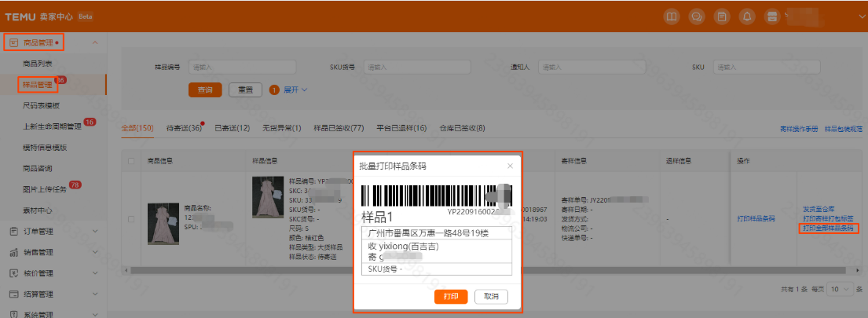Open 样品管理 in the sidebar
The image size is (868, 318).
pyautogui.click(x=38, y=85)
